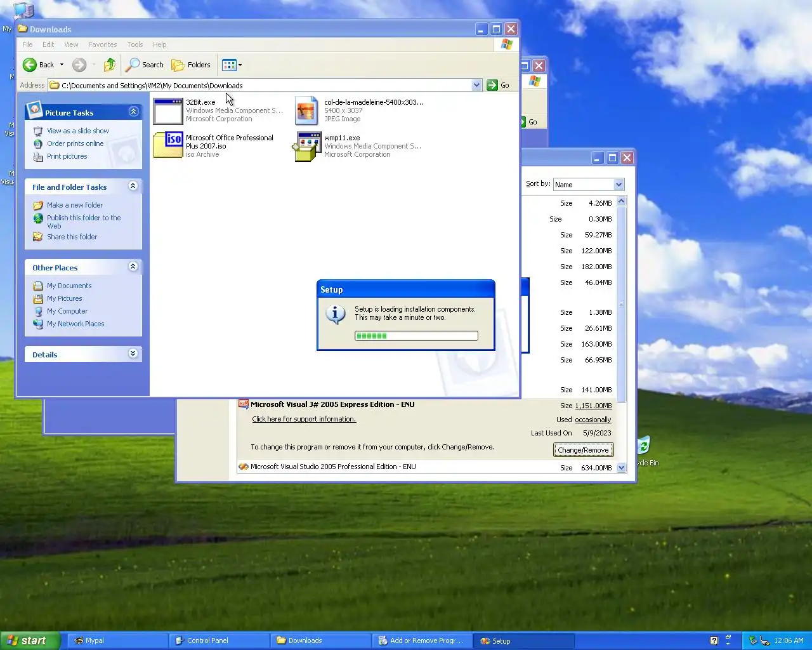The height and width of the screenshot is (650, 812).
Task: Click the Share this folder icon
Action: click(x=38, y=237)
